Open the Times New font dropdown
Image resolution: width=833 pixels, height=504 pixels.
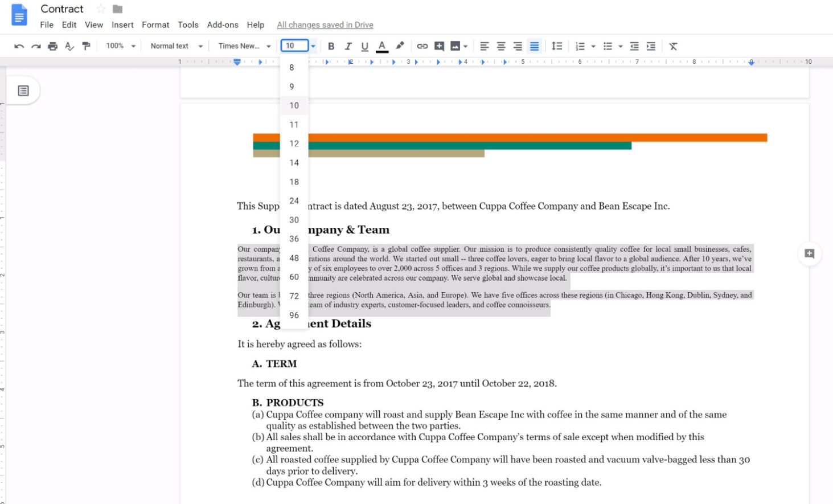tap(244, 46)
